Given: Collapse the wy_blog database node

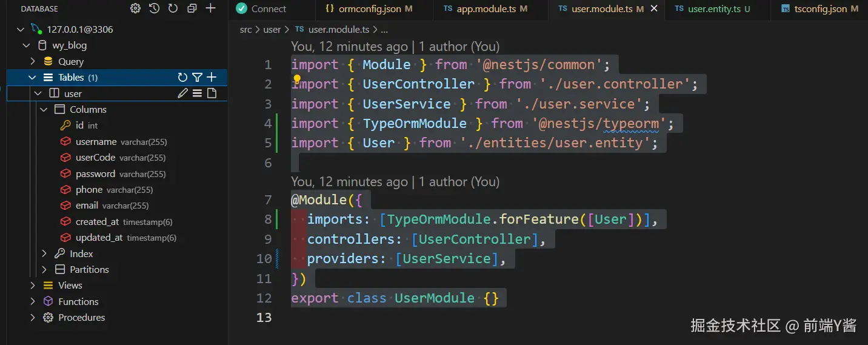Looking at the screenshot, I should tap(27, 45).
